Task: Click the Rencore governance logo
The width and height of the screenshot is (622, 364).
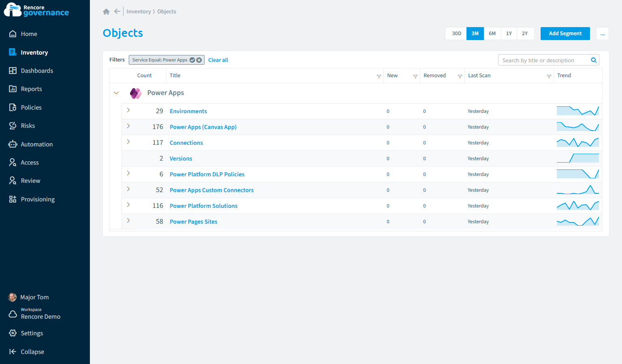Action: click(x=36, y=10)
